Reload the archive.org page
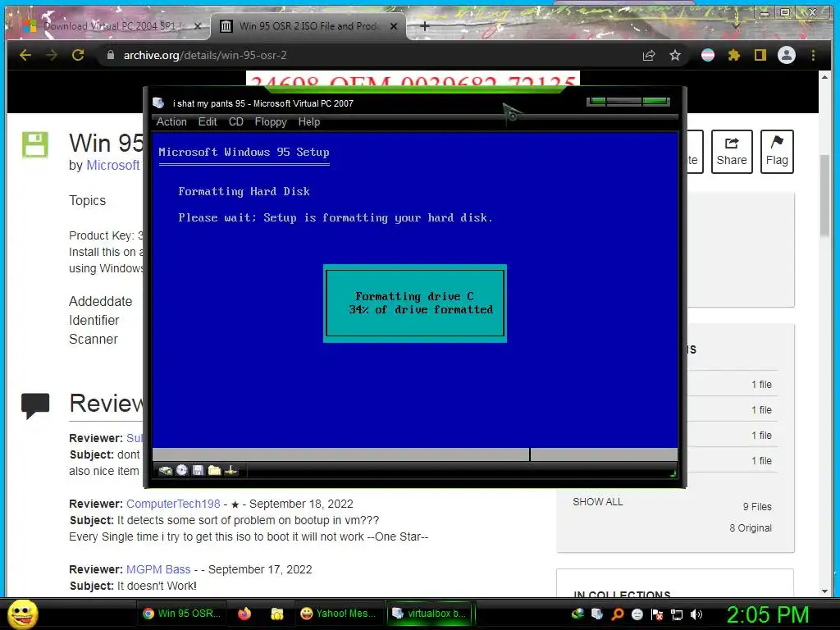 point(78,55)
